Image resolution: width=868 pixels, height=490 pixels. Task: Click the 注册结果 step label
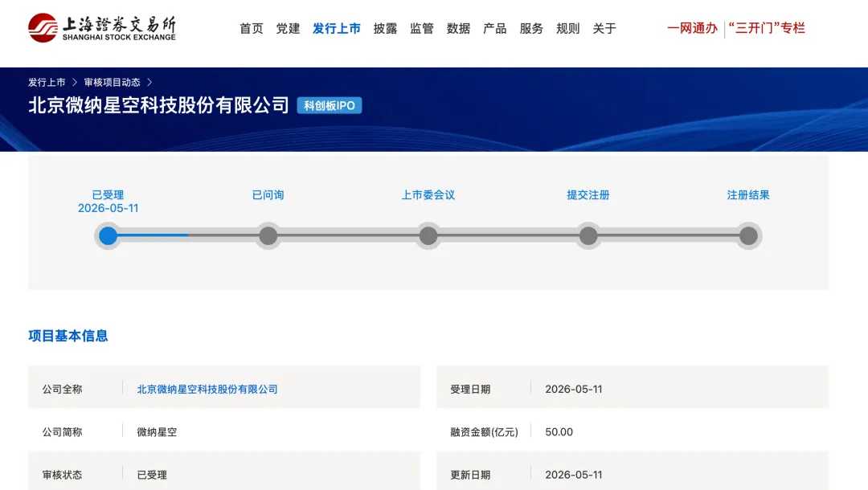[748, 194]
